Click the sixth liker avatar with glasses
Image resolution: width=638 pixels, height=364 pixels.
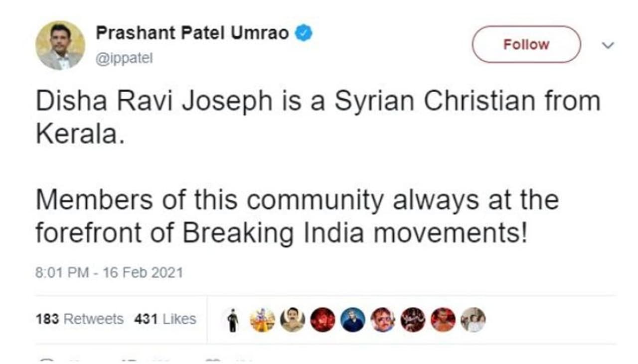tap(383, 320)
